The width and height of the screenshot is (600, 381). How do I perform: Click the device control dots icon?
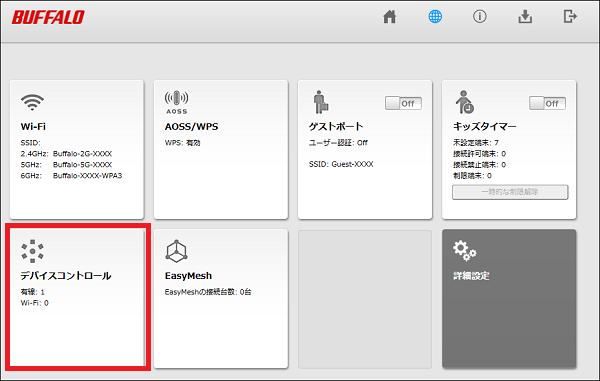click(32, 251)
